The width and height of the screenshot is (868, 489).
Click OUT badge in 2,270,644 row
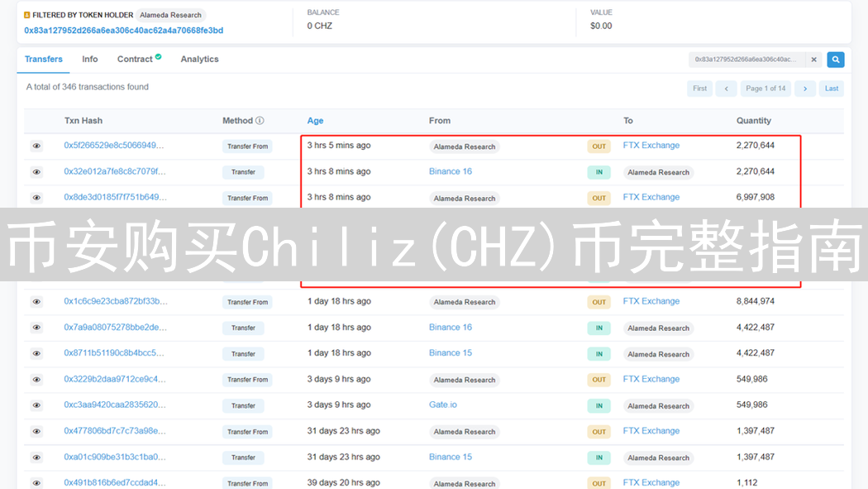[x=599, y=146]
